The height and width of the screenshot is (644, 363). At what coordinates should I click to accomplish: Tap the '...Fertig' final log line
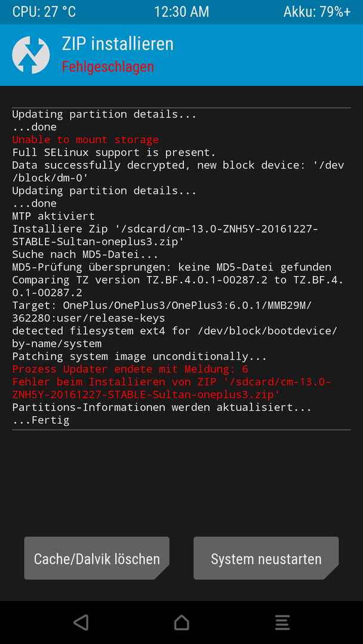pos(41,420)
